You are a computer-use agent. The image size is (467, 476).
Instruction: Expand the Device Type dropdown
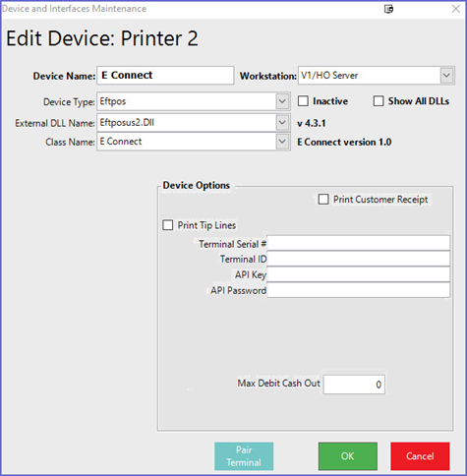282,101
